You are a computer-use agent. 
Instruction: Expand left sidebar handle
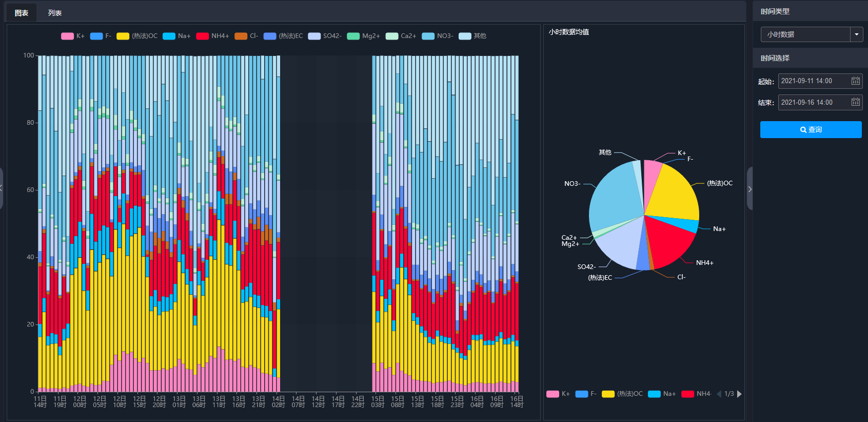coord(1,188)
